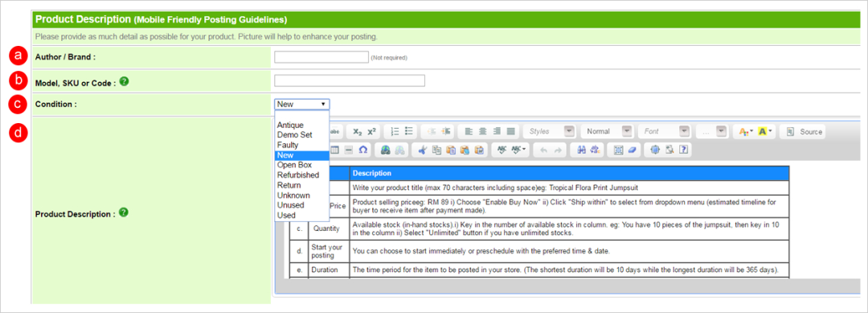Image resolution: width=868 pixels, height=313 pixels.
Task: Open the background highlight color picker
Action: tap(764, 132)
